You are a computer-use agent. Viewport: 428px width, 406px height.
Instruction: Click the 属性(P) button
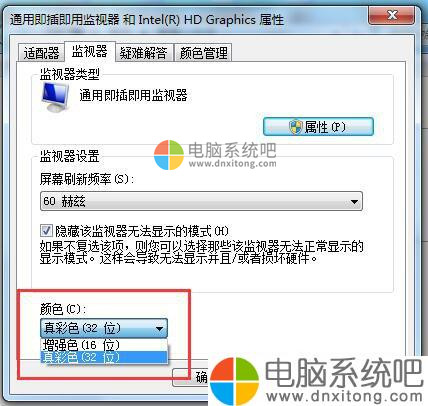pos(318,127)
